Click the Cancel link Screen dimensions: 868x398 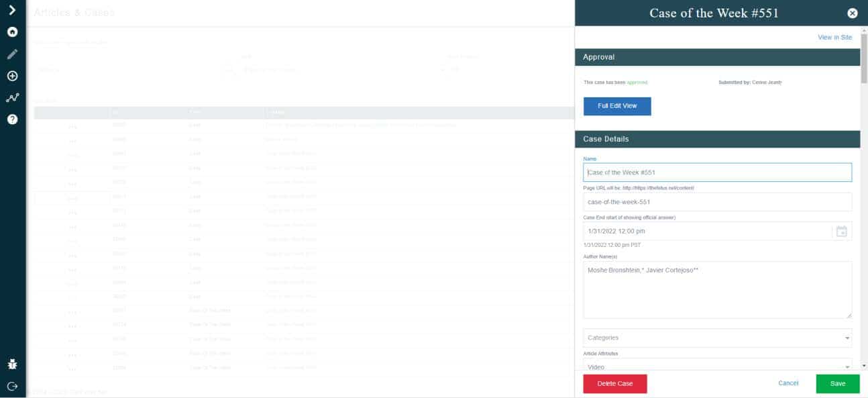point(788,383)
